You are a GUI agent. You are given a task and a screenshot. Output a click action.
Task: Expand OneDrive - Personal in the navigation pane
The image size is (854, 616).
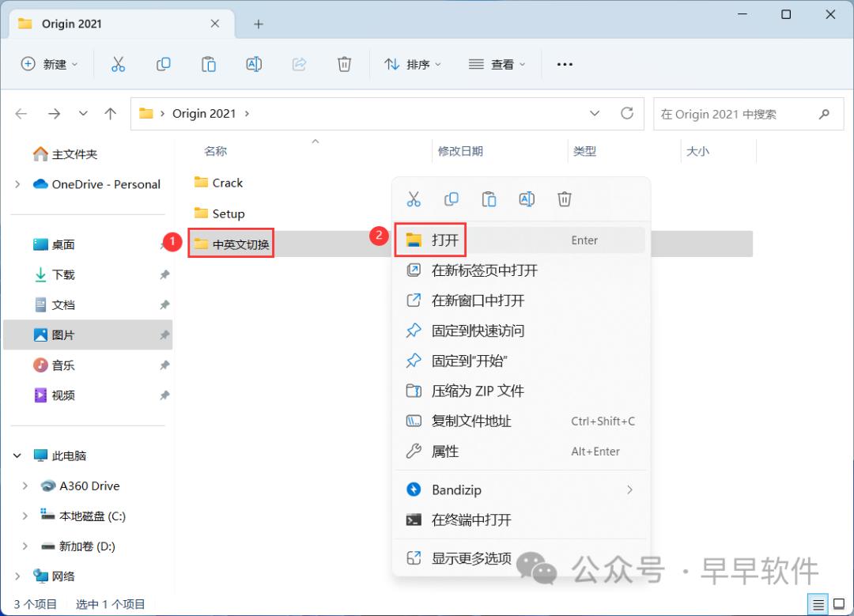[x=16, y=183]
